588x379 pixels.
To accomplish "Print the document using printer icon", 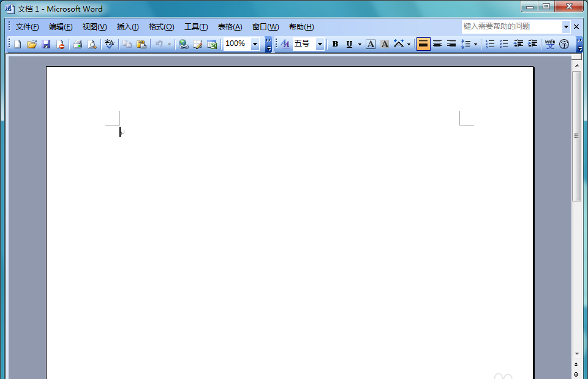I will pos(78,44).
